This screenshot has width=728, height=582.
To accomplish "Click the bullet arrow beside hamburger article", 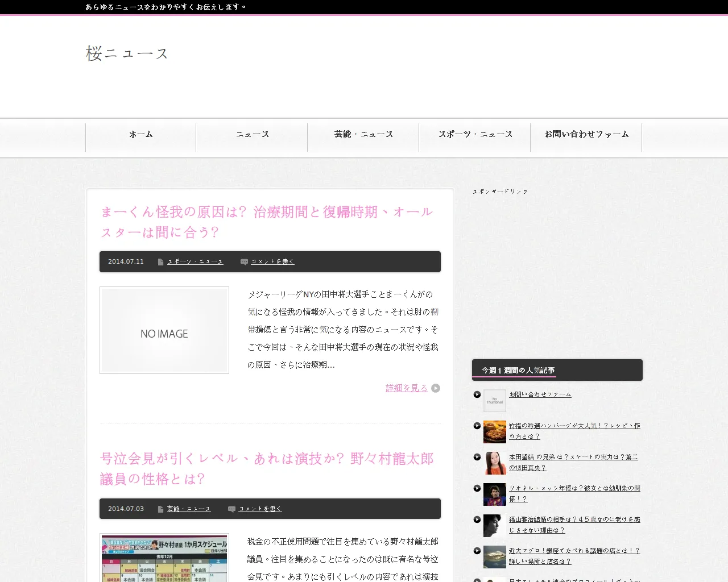I will click(x=477, y=426).
